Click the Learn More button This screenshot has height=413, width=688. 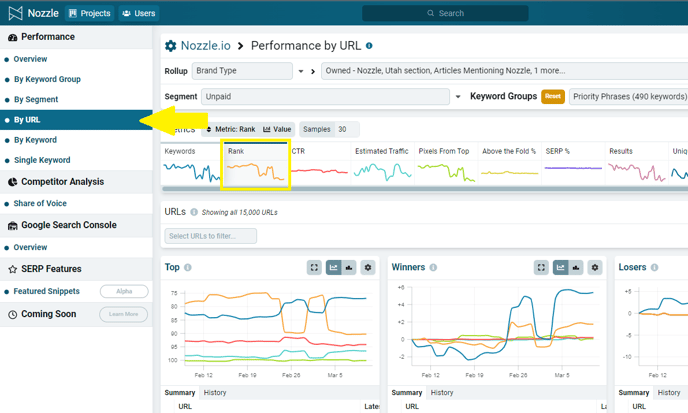123,314
